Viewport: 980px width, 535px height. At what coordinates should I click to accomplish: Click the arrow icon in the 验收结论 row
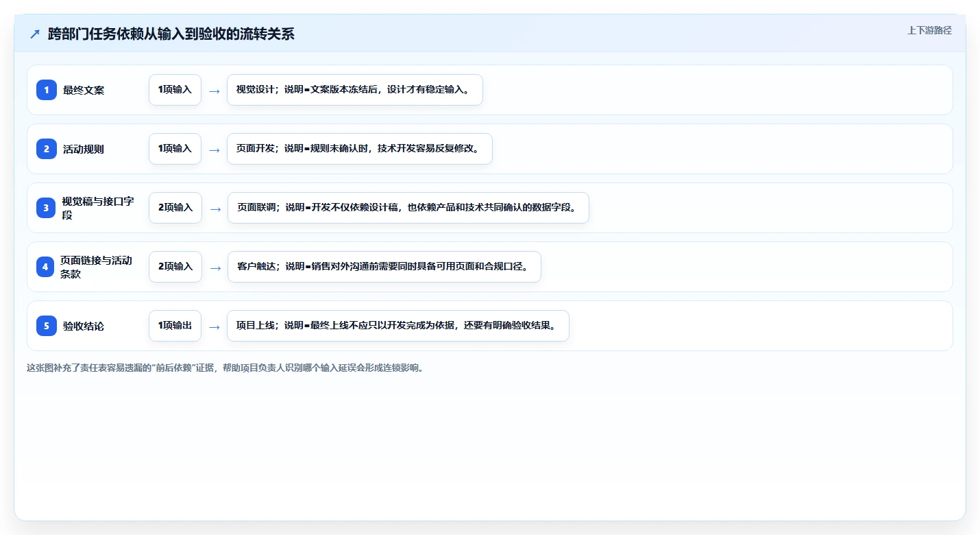click(x=215, y=327)
